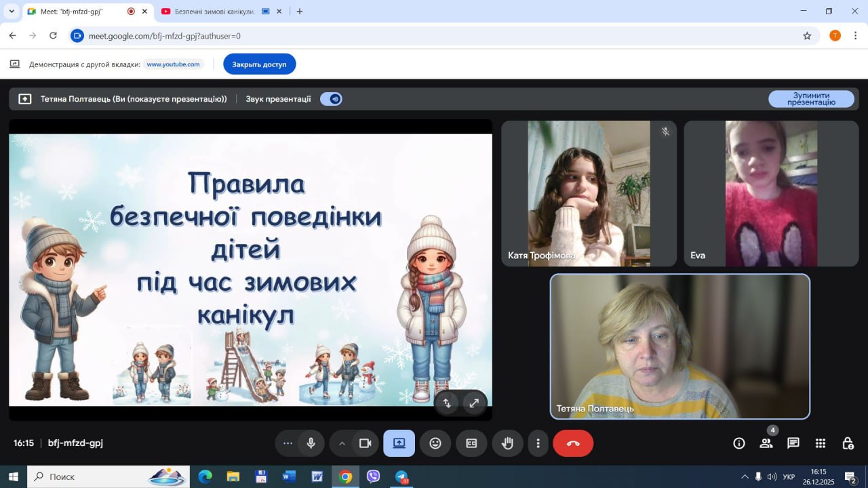The width and height of the screenshot is (868, 488).
Task: Open the activities grid icon
Action: (821, 443)
